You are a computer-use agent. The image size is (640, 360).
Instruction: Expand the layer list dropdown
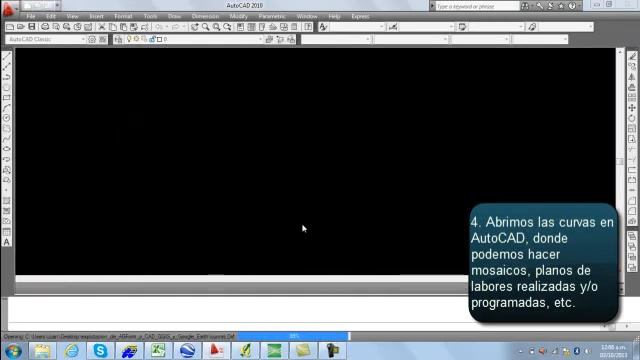tap(260, 39)
